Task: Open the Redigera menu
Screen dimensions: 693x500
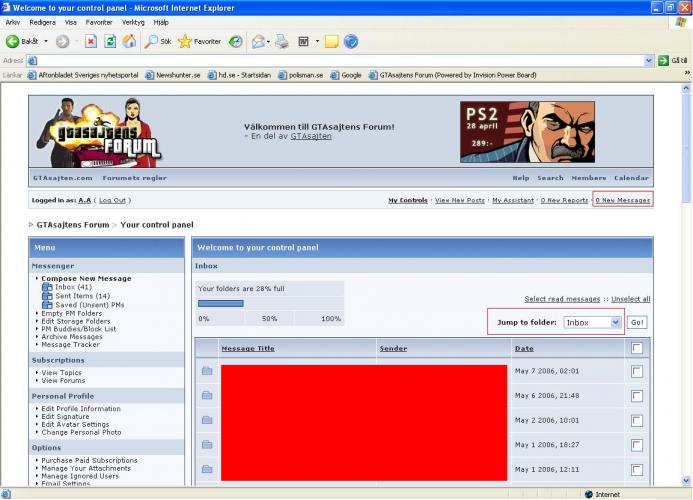Action: tap(43, 21)
